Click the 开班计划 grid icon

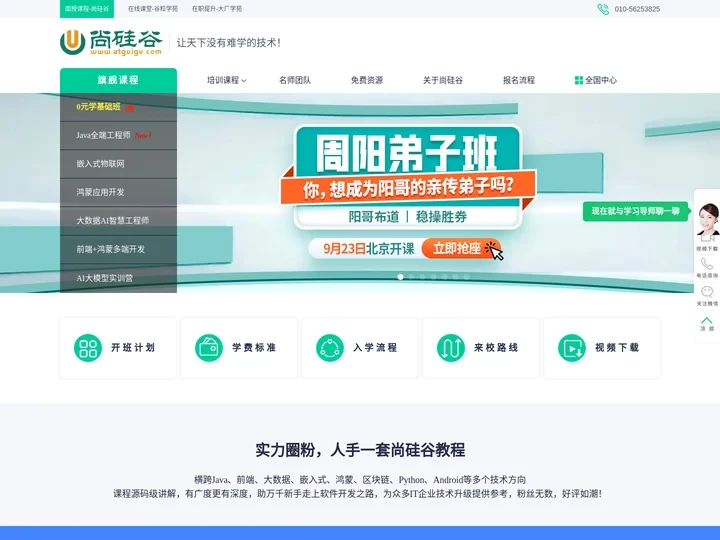88,348
